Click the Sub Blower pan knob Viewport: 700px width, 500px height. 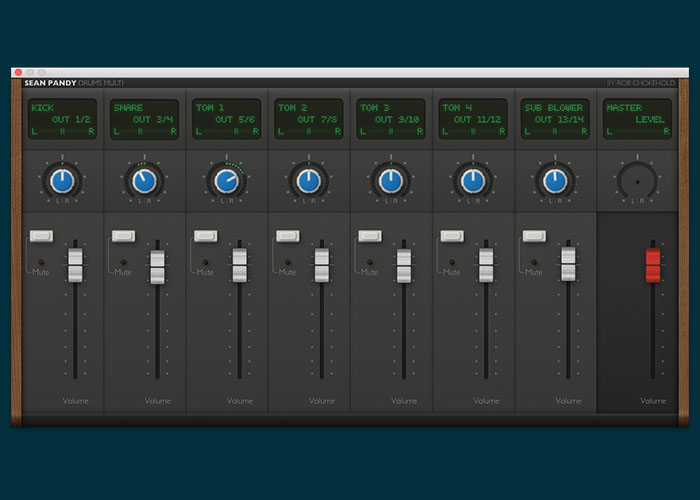[555, 181]
